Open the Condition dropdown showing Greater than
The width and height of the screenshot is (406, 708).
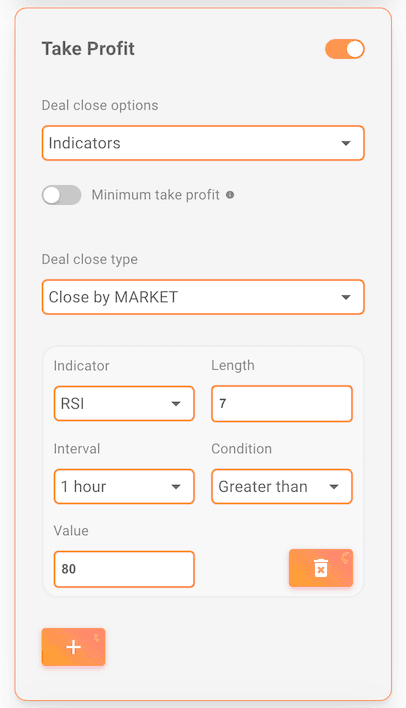click(x=282, y=487)
